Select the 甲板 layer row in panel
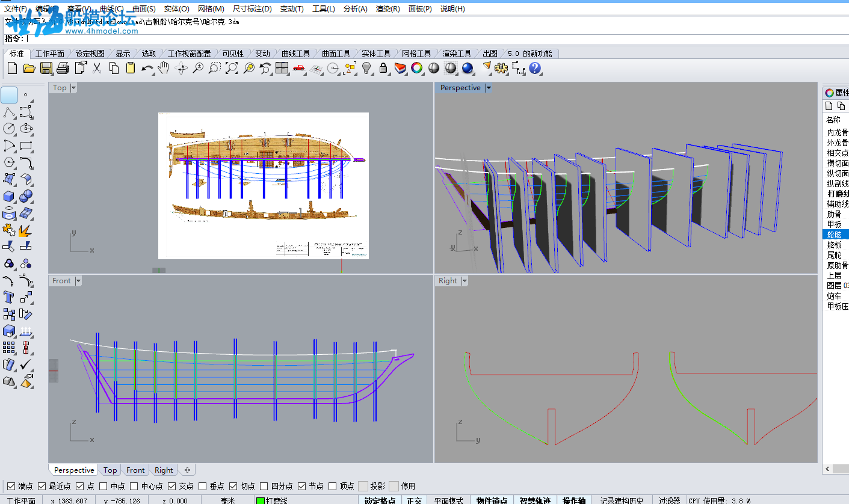The height and width of the screenshot is (504, 849). point(836,224)
